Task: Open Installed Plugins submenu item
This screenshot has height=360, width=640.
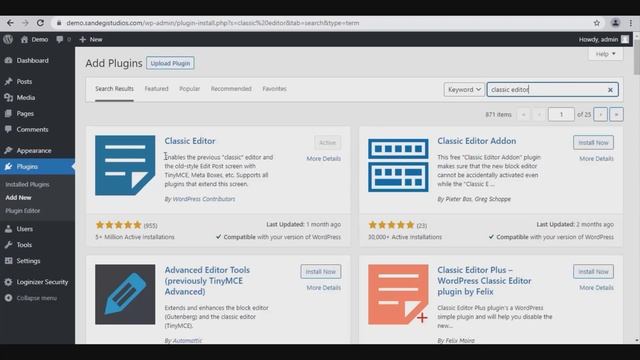Action: coord(27,184)
